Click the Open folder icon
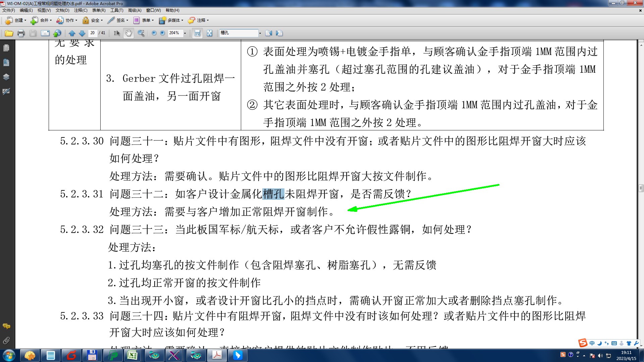This screenshot has width=644, height=362. click(x=9, y=33)
